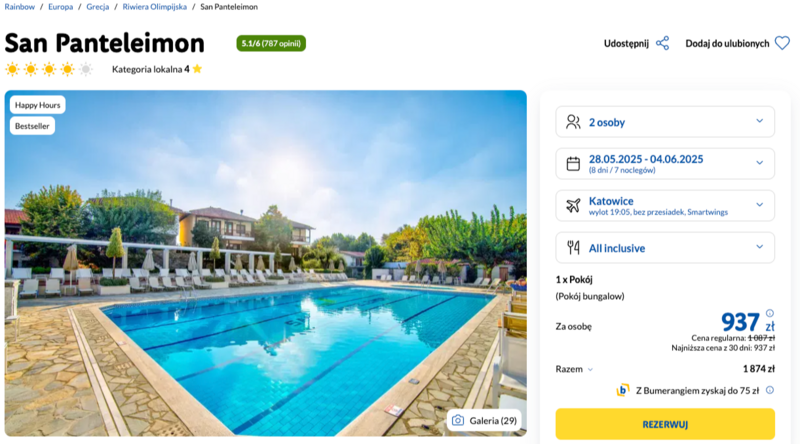Click the share icon next to Udostępnij
This screenshot has height=444, width=800.
click(x=662, y=43)
